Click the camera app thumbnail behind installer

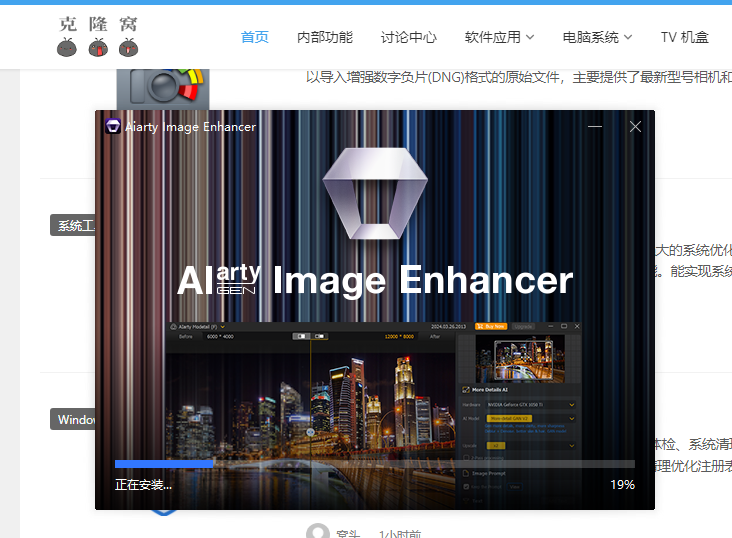click(x=162, y=88)
